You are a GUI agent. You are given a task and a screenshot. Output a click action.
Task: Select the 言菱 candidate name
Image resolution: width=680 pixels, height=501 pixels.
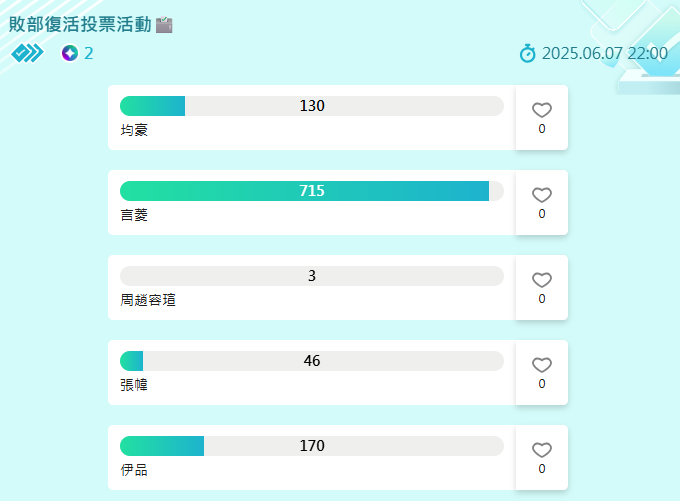tap(134, 215)
